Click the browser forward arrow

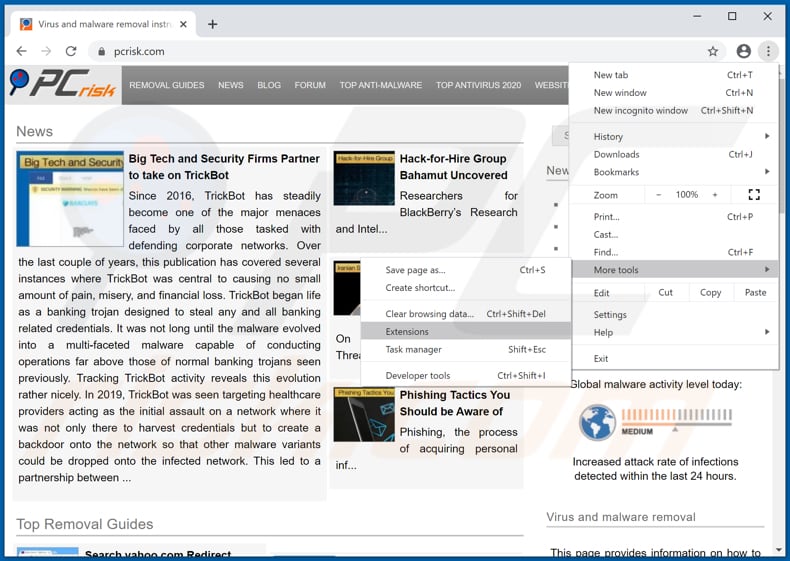(x=46, y=51)
